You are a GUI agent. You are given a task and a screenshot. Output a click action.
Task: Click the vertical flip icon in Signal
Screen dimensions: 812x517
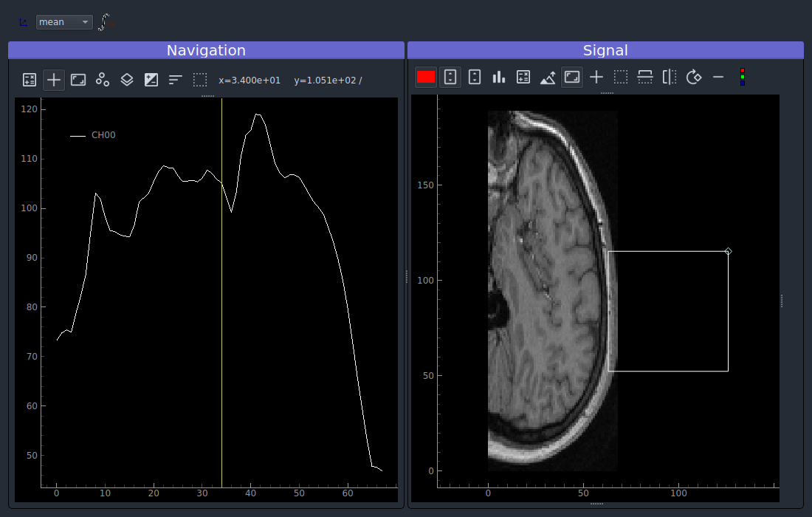pos(670,78)
